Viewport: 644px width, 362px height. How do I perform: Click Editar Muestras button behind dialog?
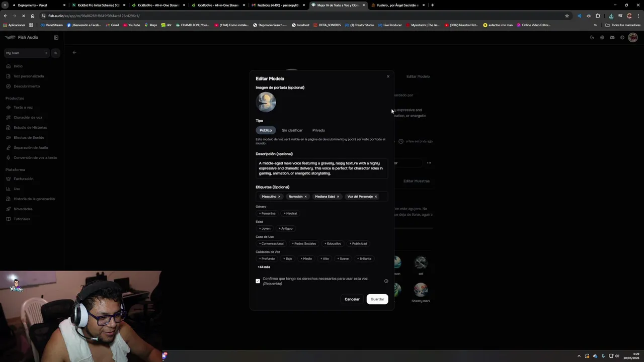pos(417,181)
